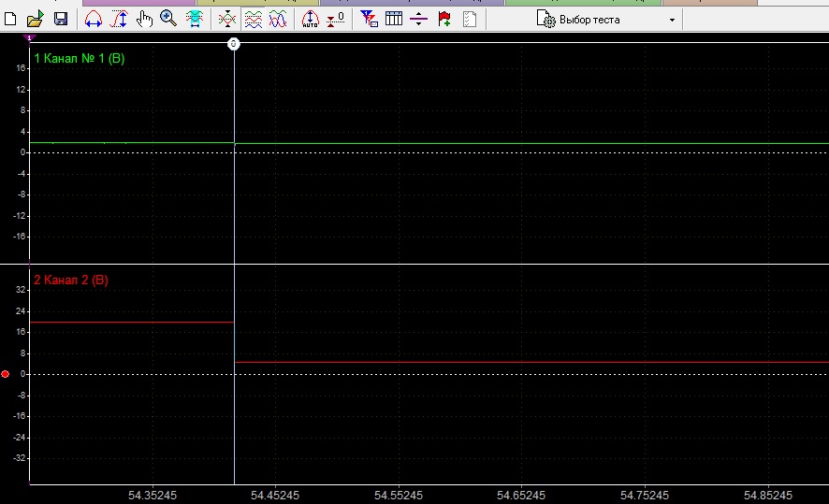Image resolution: width=829 pixels, height=504 pixels.
Task: Click the vertical cursor marker handle at top
Action: tap(234, 44)
